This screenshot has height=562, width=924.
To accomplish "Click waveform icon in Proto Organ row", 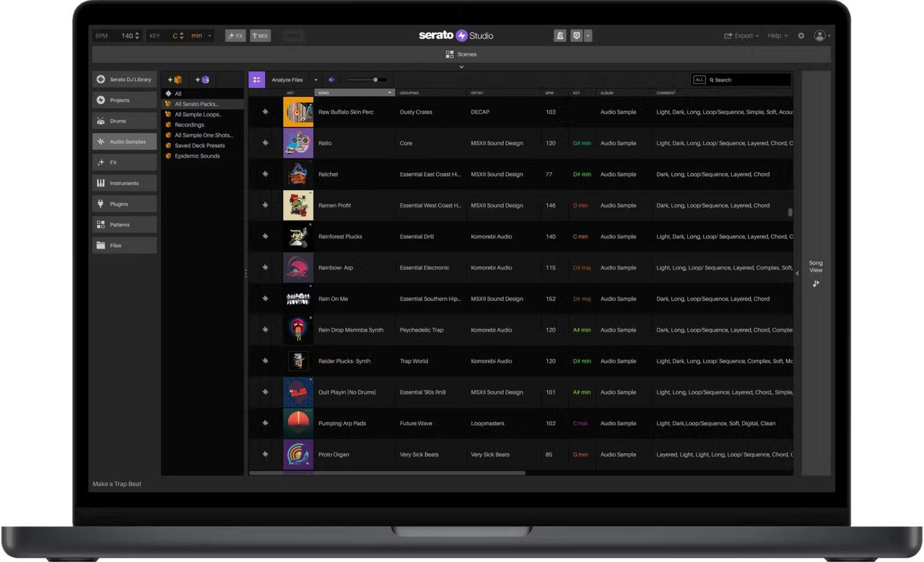I will pyautogui.click(x=265, y=454).
